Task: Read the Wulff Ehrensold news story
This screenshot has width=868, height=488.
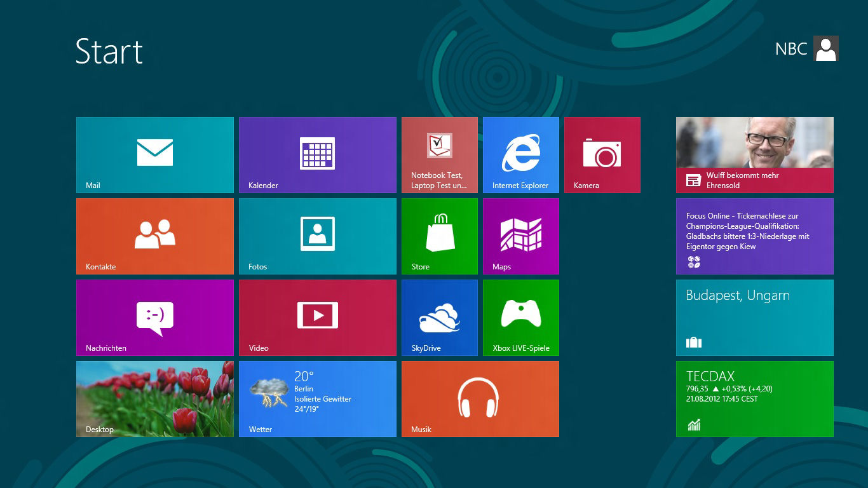Action: [754, 154]
